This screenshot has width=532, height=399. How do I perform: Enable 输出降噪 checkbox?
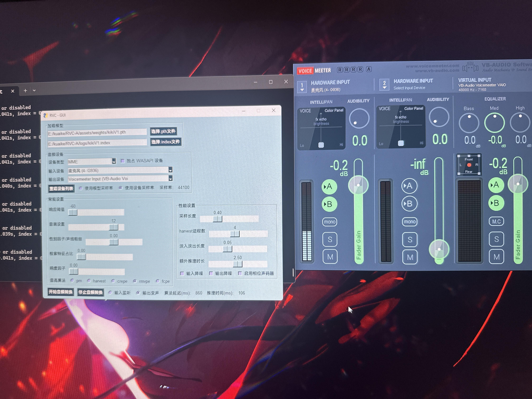click(x=211, y=274)
